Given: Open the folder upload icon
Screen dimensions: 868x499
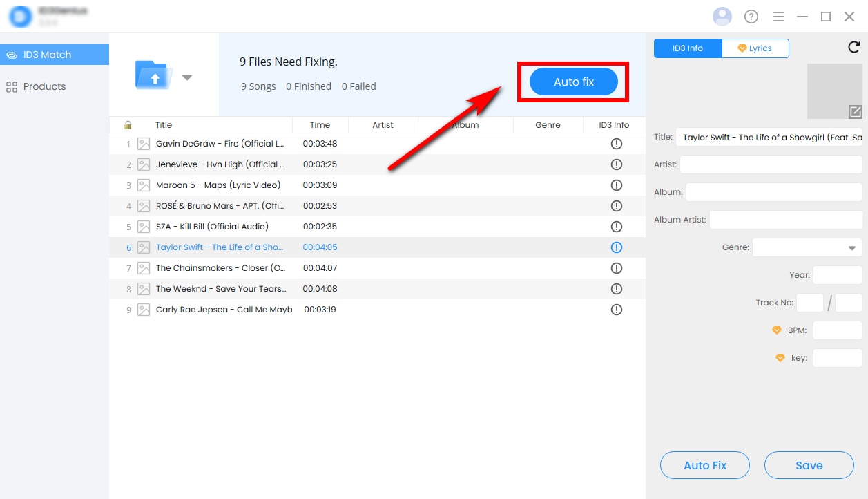Looking at the screenshot, I should tap(154, 75).
